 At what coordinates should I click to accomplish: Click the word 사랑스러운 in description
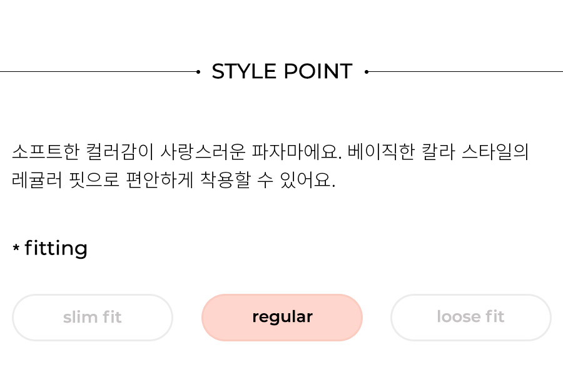(203, 151)
